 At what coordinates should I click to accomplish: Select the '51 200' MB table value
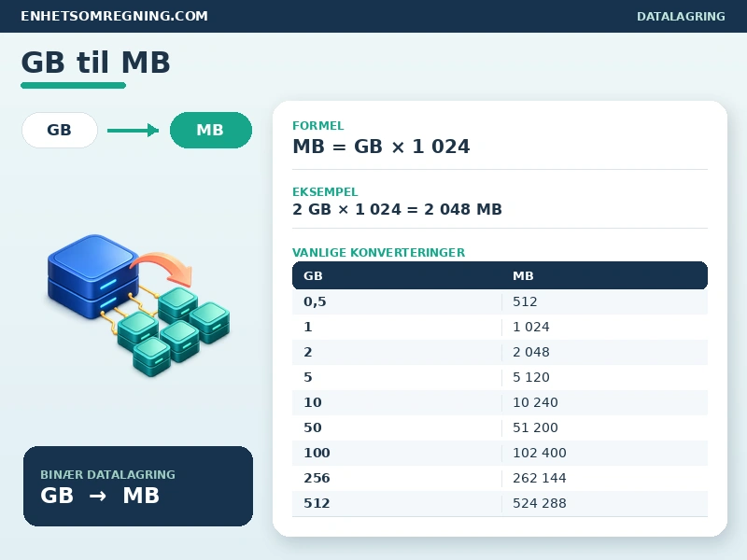coord(535,427)
